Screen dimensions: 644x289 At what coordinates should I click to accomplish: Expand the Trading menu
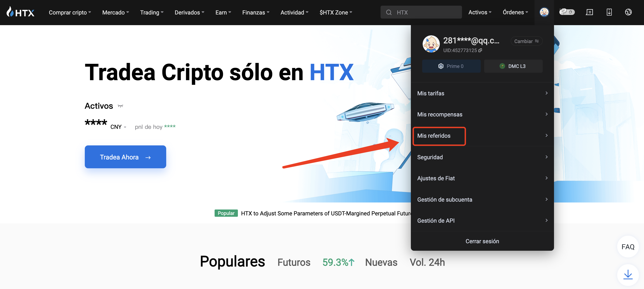(x=152, y=12)
